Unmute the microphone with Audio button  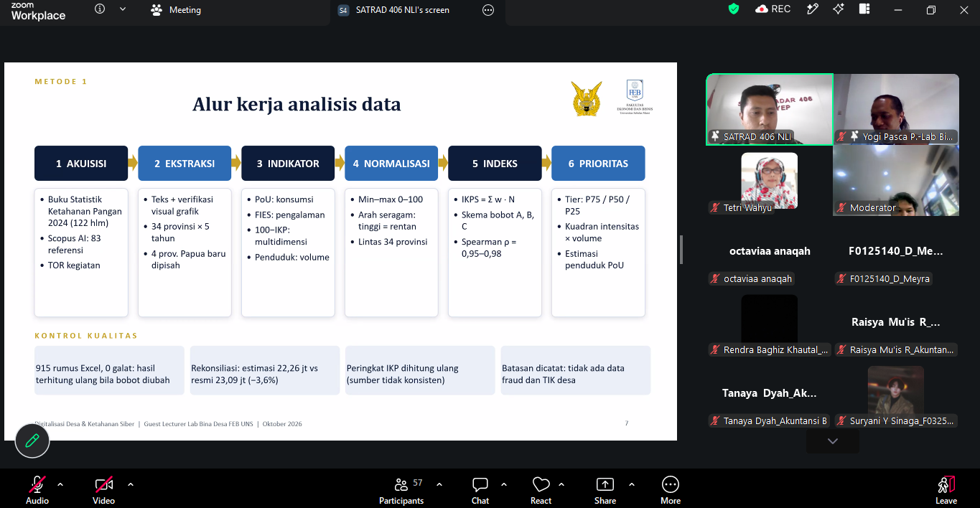pyautogui.click(x=37, y=491)
